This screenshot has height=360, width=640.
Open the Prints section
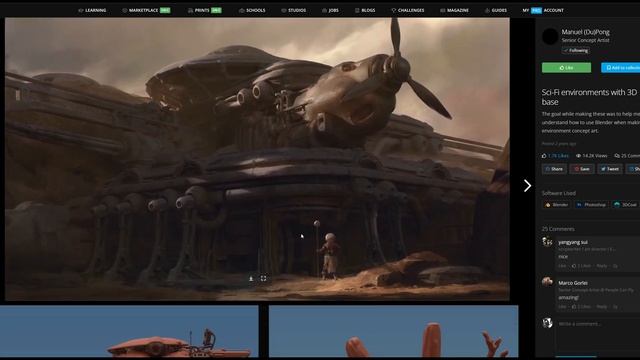coord(204,10)
